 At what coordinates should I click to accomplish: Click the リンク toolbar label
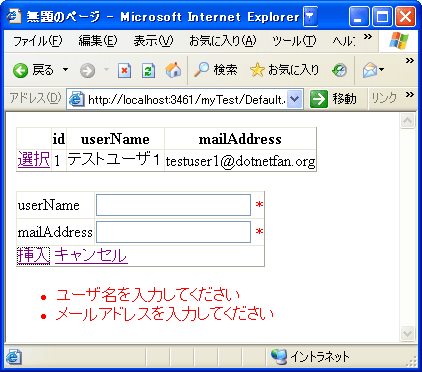384,98
